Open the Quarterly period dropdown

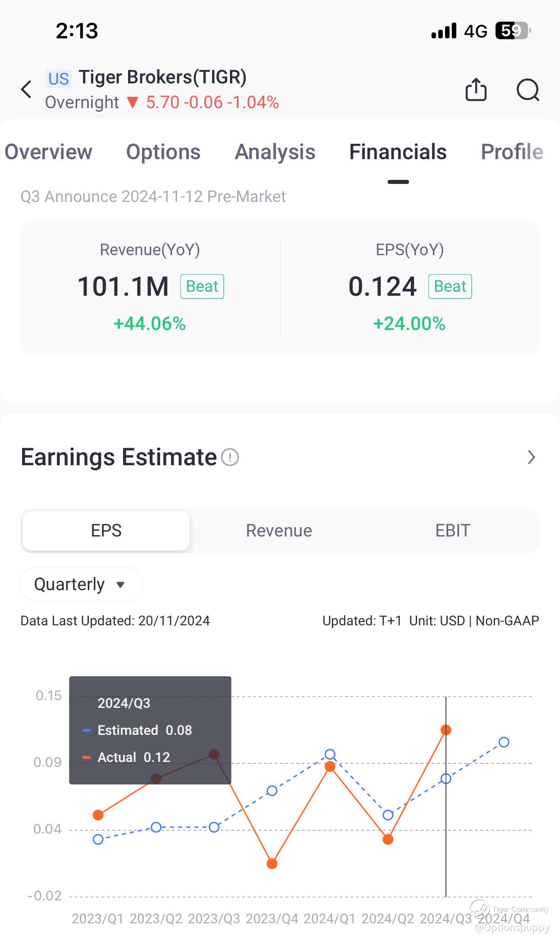point(82,584)
